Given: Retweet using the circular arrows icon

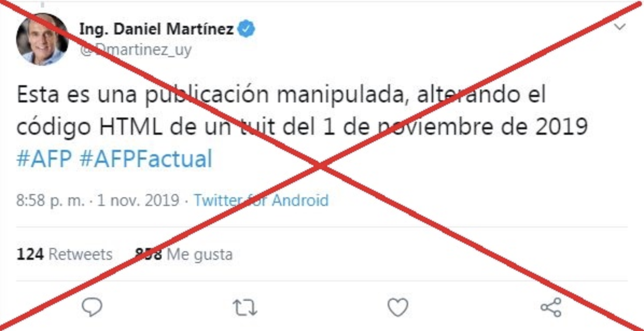Looking at the screenshot, I should 245,308.
